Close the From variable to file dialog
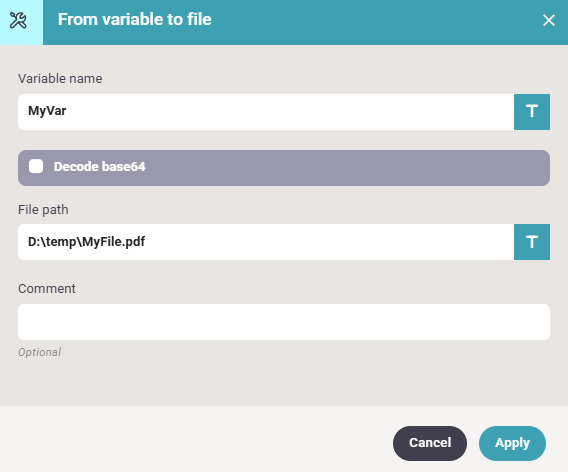Image resolution: width=568 pixels, height=472 pixels. coord(549,20)
